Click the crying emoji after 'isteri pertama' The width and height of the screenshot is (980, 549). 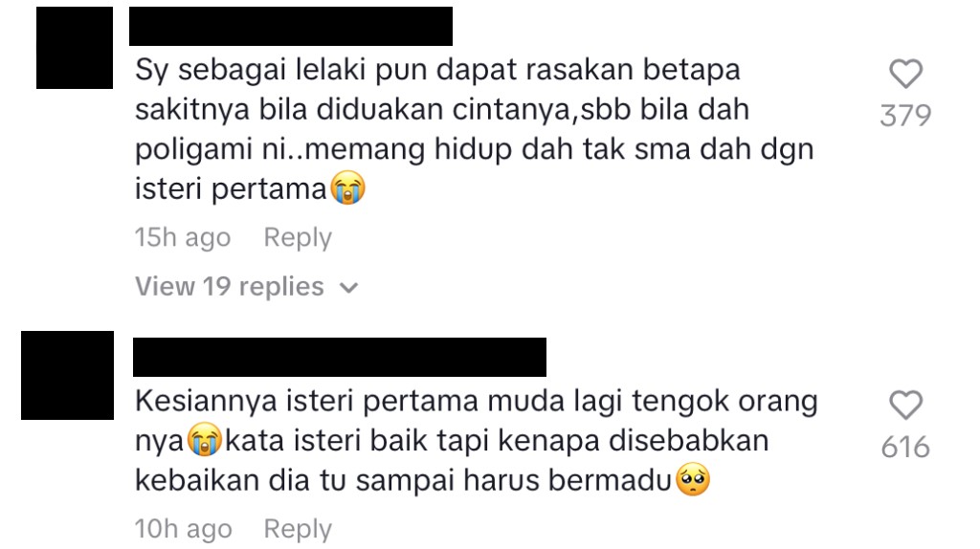coord(347,187)
